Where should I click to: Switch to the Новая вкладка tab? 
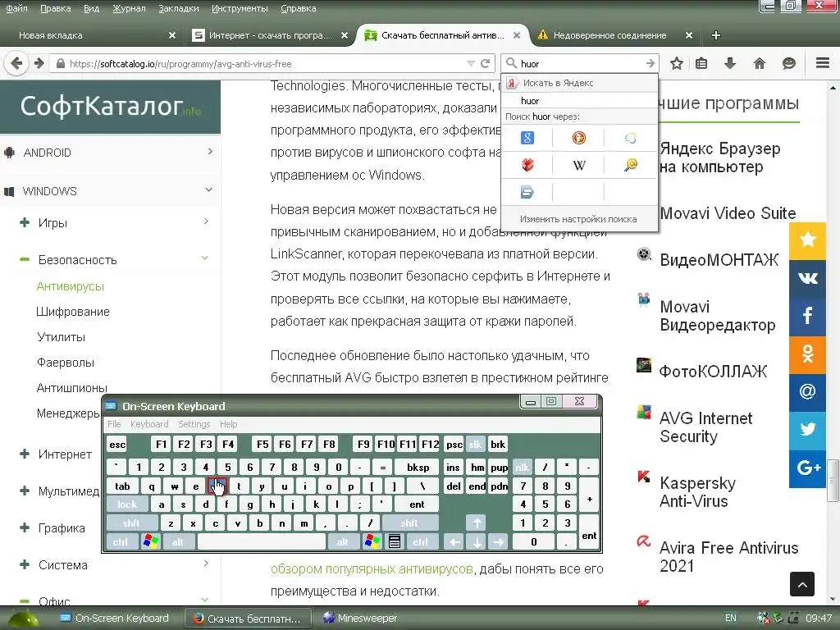[x=97, y=35]
